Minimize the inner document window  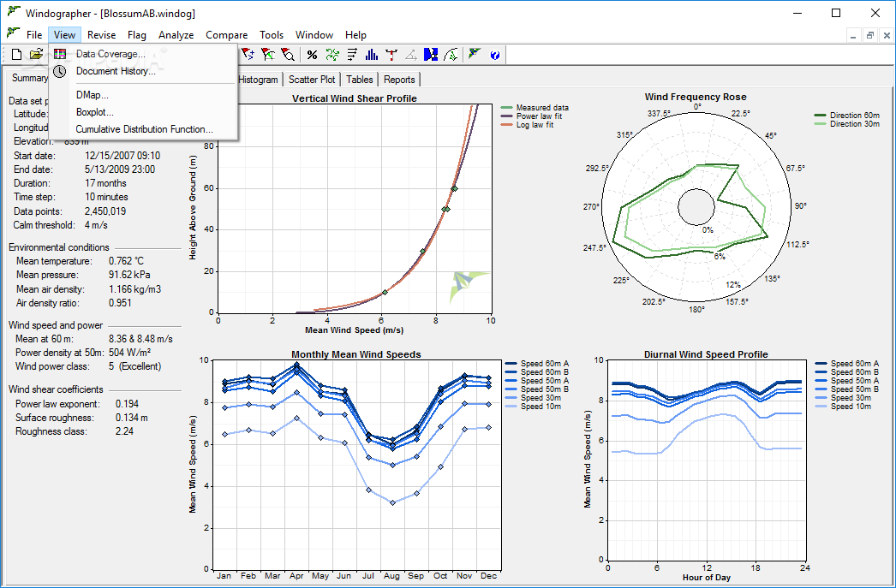tap(853, 35)
